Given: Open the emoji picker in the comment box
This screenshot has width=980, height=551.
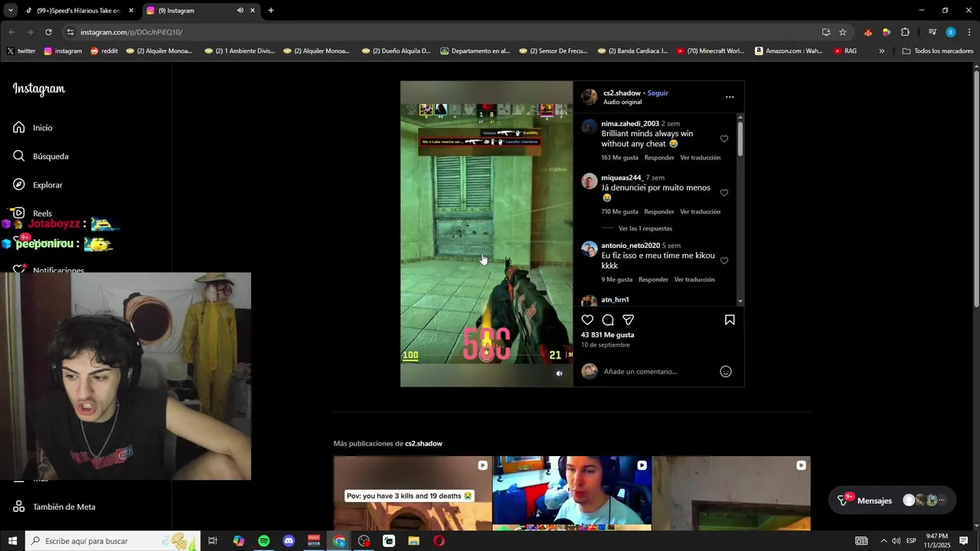Looking at the screenshot, I should coord(726,371).
